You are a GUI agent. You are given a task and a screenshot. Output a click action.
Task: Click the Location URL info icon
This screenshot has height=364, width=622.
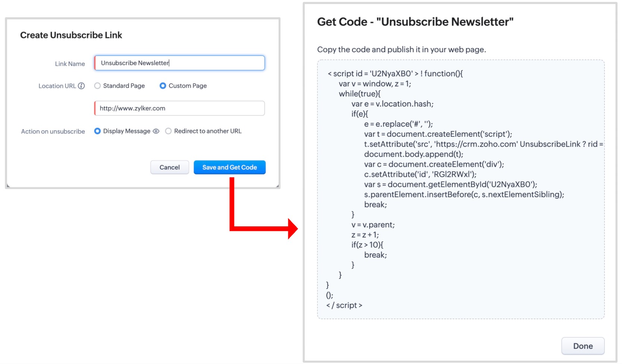click(x=81, y=86)
